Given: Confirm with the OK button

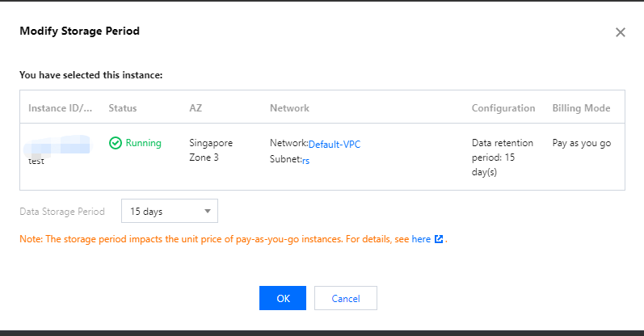Looking at the screenshot, I should point(283,298).
